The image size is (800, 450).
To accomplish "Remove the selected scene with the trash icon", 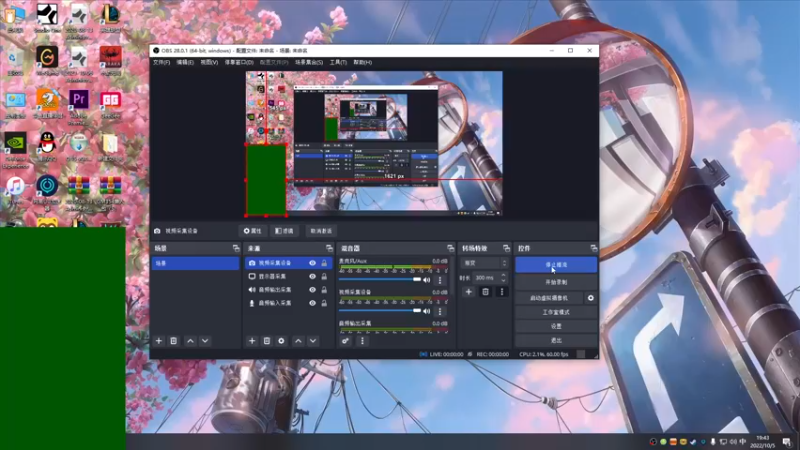I will coord(173,341).
